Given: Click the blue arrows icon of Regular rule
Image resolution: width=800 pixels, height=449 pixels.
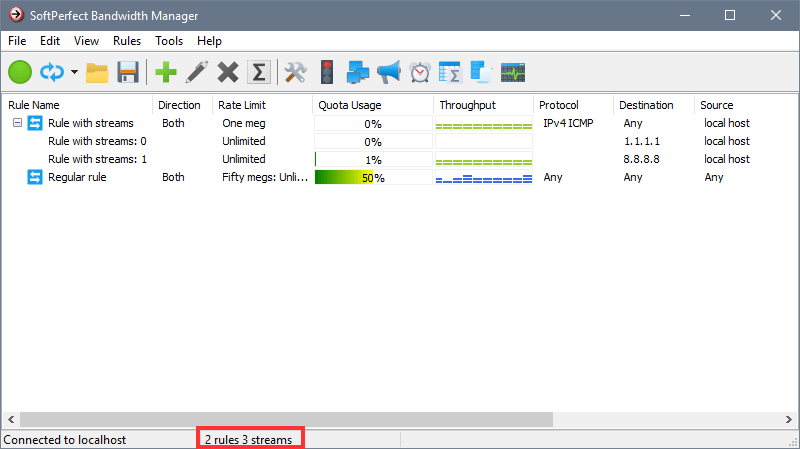Looking at the screenshot, I should click(35, 177).
